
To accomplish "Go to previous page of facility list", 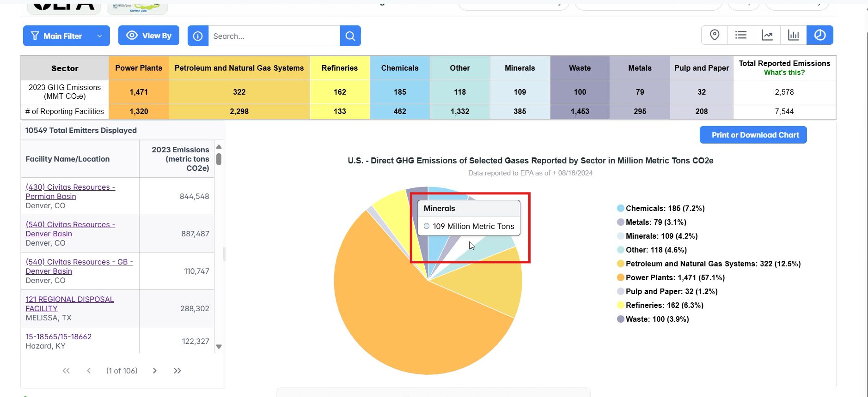I will [89, 371].
